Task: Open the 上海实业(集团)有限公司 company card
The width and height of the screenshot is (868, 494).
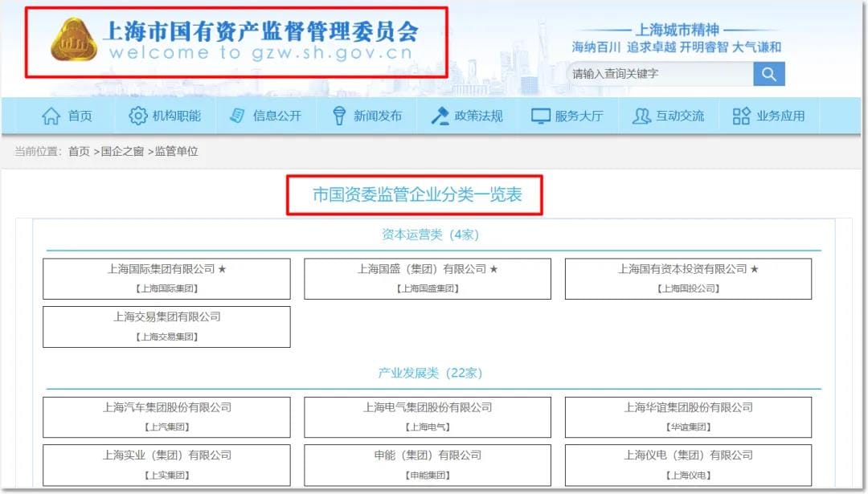Action: [166, 465]
